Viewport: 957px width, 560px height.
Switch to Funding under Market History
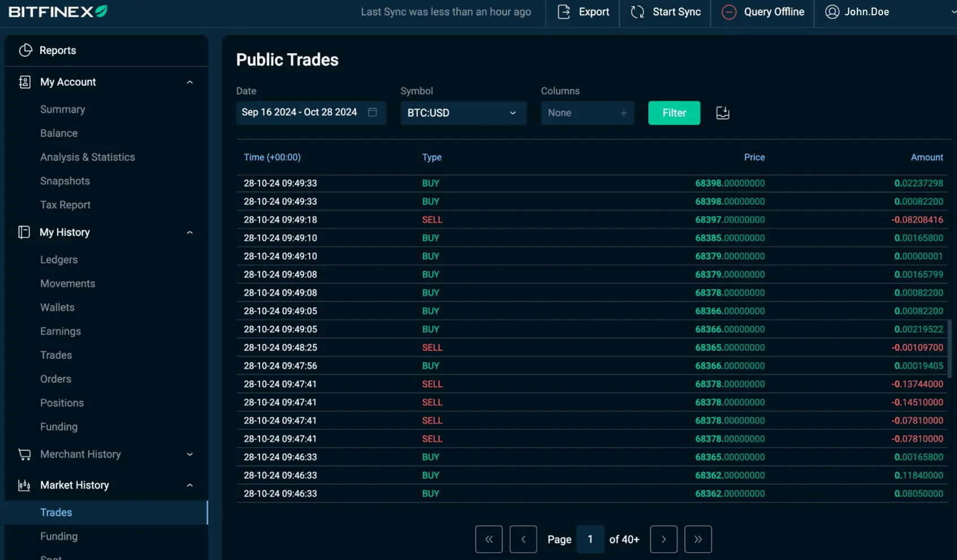click(58, 536)
